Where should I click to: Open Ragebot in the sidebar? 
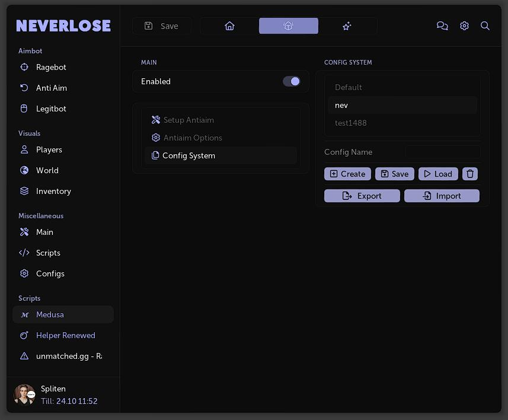[x=63, y=67]
